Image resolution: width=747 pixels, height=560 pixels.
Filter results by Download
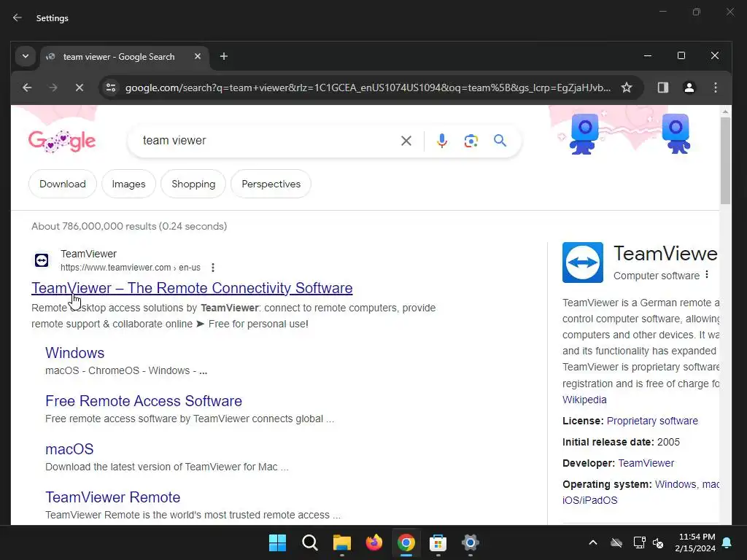(x=63, y=184)
